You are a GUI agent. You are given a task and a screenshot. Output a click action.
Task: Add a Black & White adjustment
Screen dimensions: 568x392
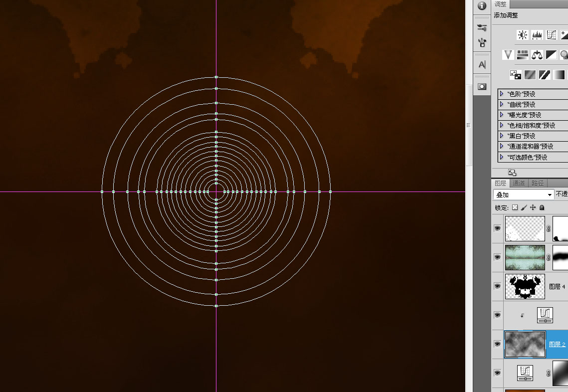tap(552, 55)
